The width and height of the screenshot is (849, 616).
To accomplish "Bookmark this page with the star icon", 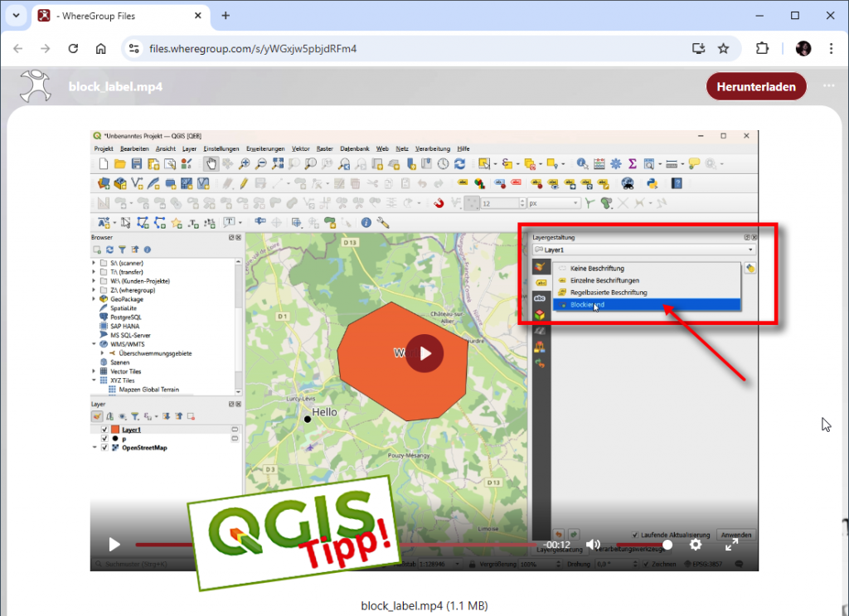I will [x=723, y=49].
